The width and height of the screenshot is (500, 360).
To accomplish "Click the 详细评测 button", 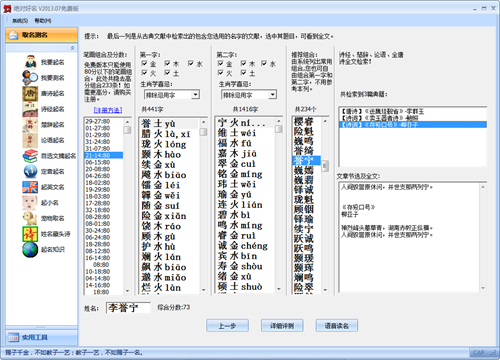I will [x=282, y=326].
